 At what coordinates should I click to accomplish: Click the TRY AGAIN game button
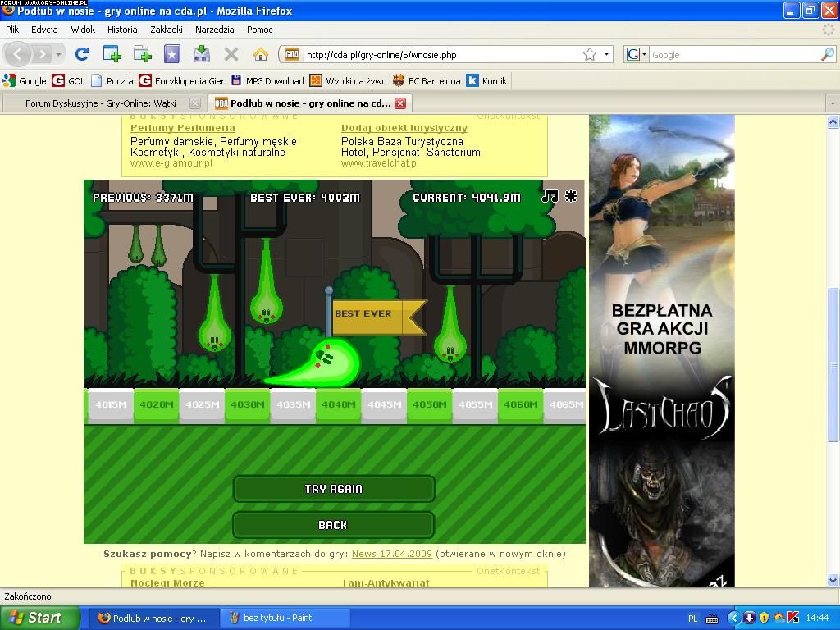click(x=334, y=489)
